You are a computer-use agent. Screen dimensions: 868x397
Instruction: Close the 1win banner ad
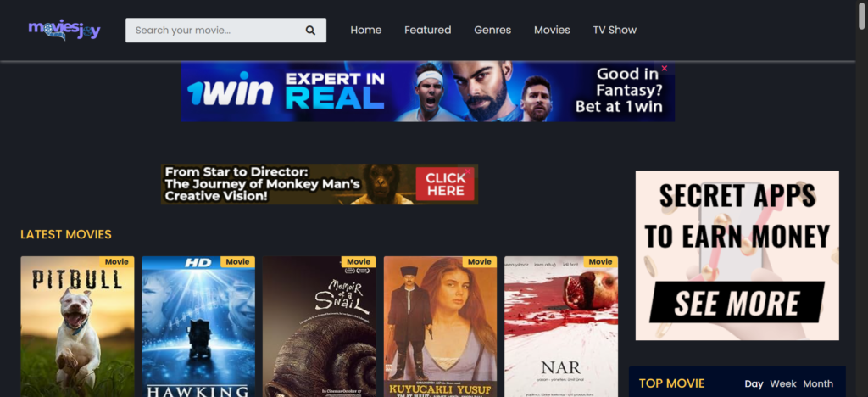tap(665, 68)
